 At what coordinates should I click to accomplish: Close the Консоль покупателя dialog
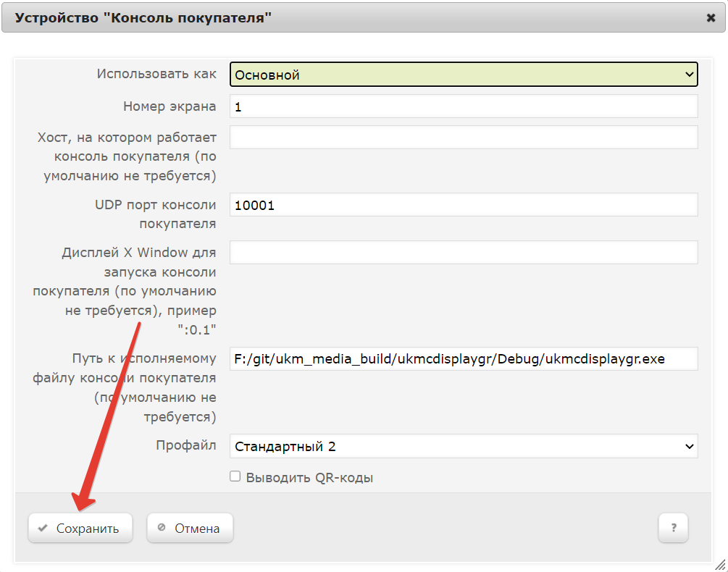click(x=711, y=17)
